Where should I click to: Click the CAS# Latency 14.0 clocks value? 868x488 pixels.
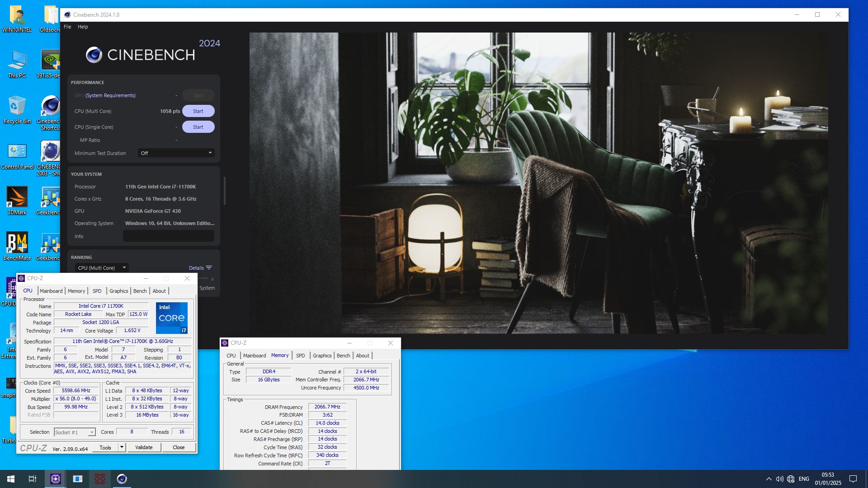pyautogui.click(x=327, y=423)
